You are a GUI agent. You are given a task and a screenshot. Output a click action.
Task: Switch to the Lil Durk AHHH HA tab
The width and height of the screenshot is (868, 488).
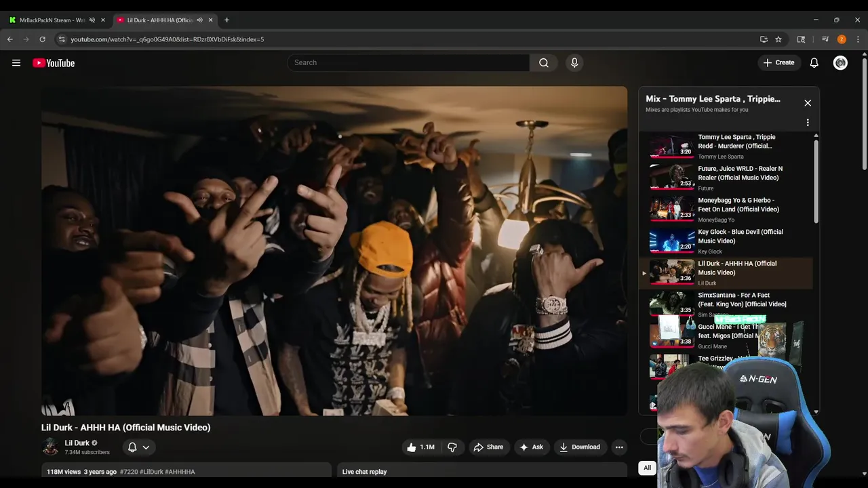160,20
